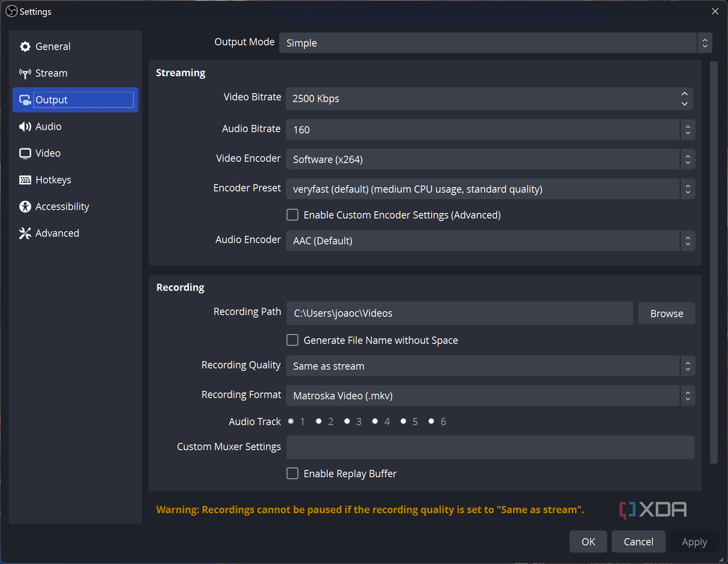This screenshot has height=564, width=728.
Task: Select the Output settings tab
Action: coord(75,100)
